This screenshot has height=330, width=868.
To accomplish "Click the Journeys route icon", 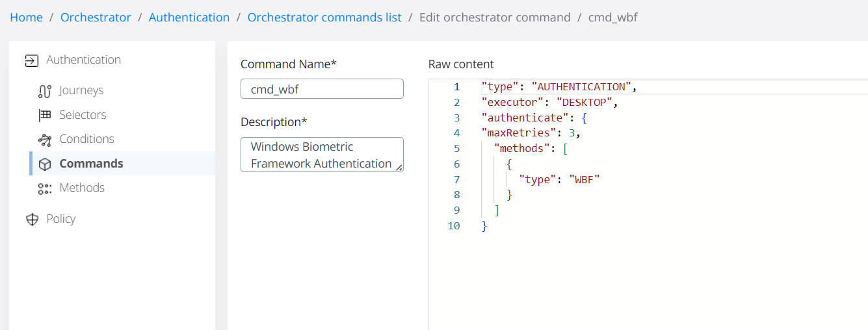I will 45,91.
